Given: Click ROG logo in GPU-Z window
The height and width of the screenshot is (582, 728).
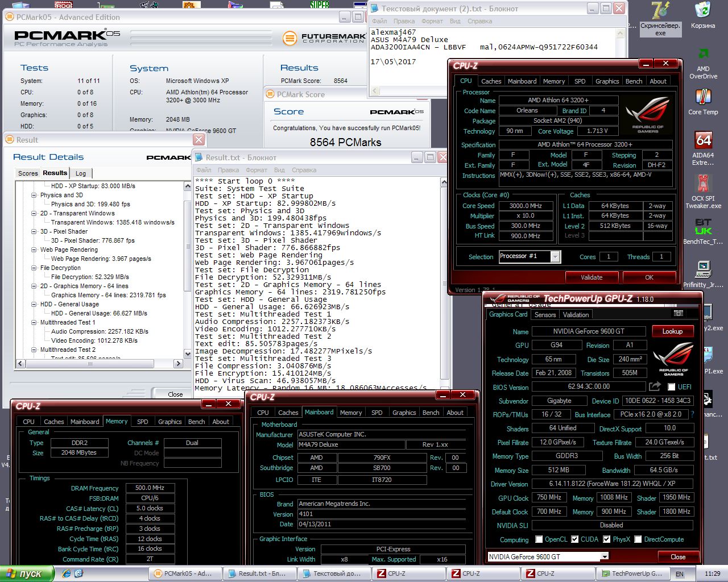Looking at the screenshot, I should [673, 359].
